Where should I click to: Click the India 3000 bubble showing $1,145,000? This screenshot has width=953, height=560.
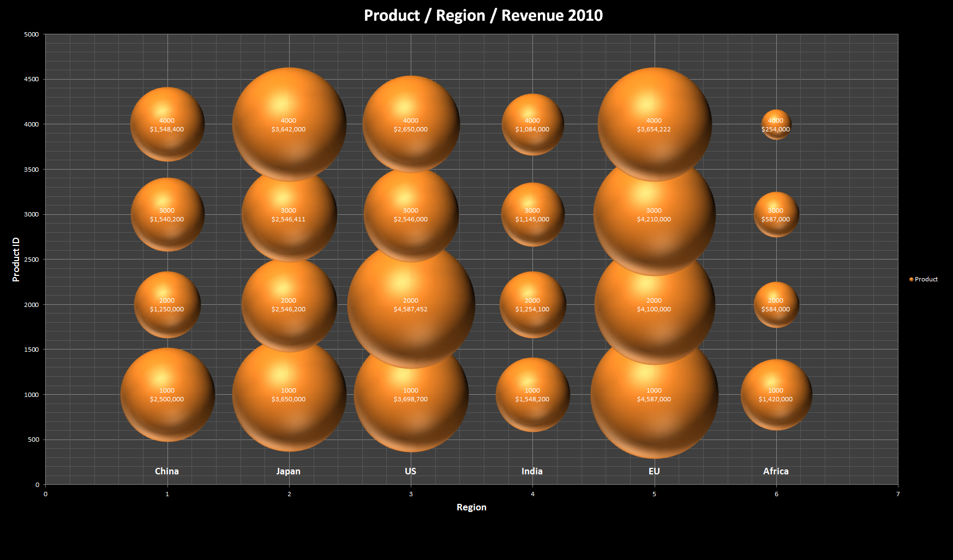click(532, 215)
